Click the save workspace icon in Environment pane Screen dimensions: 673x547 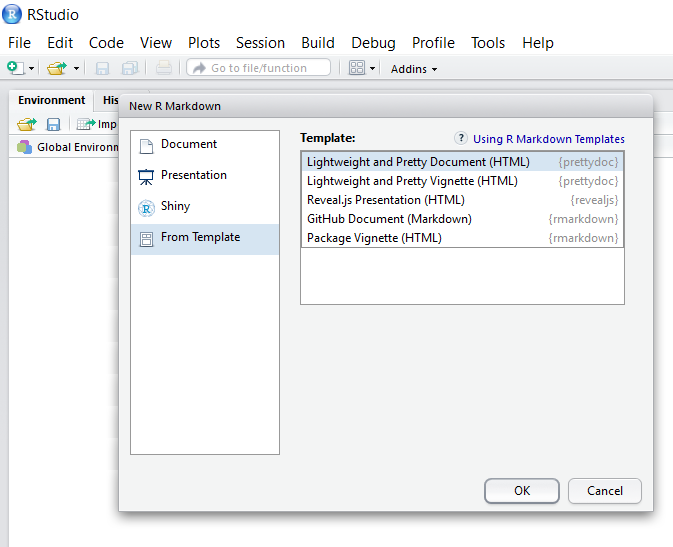pyautogui.click(x=53, y=124)
